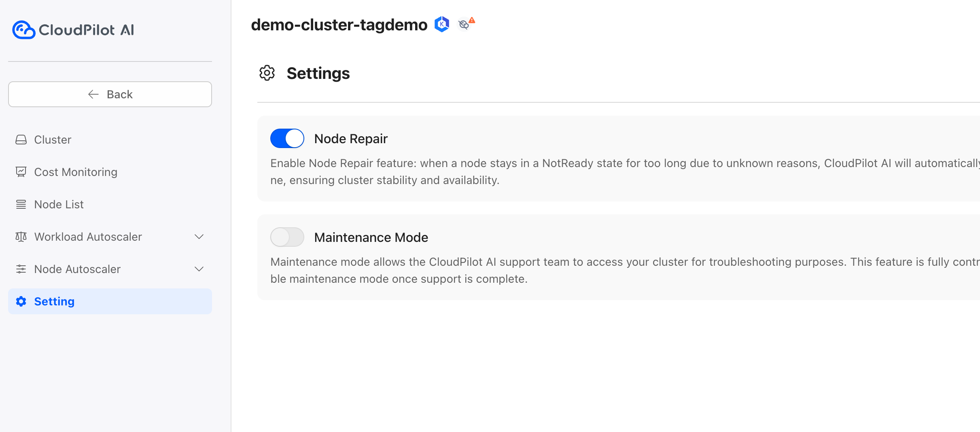Open the Cost Monitoring page
980x432 pixels.
click(75, 172)
